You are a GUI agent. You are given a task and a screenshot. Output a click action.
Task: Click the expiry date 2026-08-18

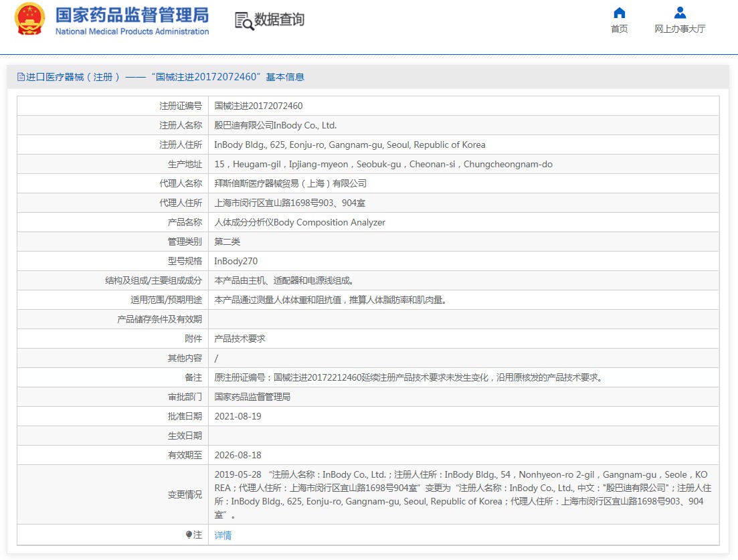tap(238, 455)
